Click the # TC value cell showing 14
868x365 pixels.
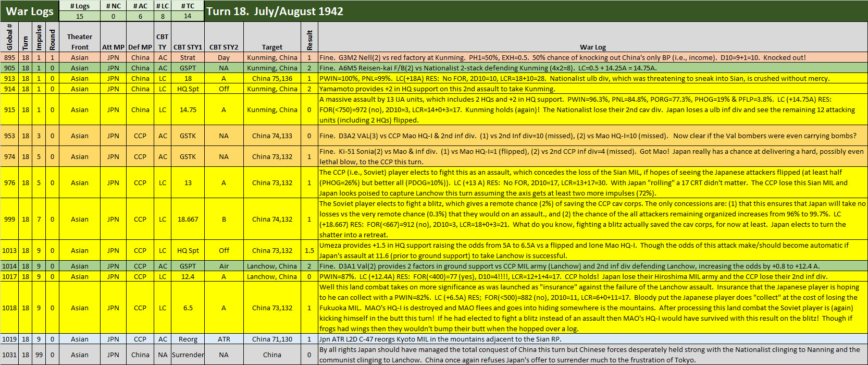click(x=188, y=16)
